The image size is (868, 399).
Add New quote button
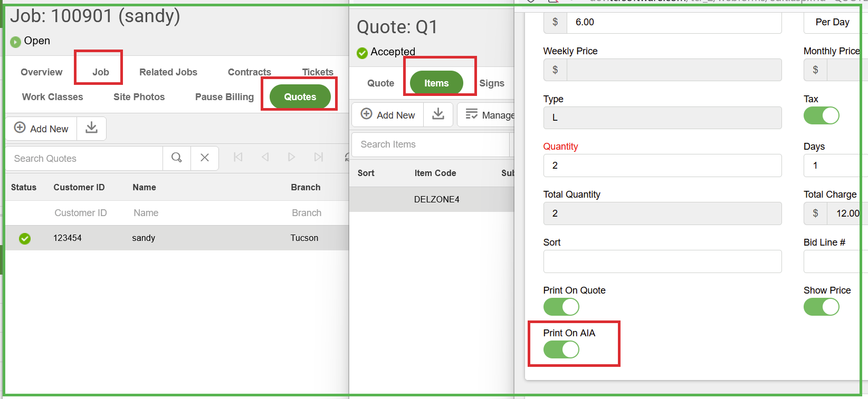(41, 128)
